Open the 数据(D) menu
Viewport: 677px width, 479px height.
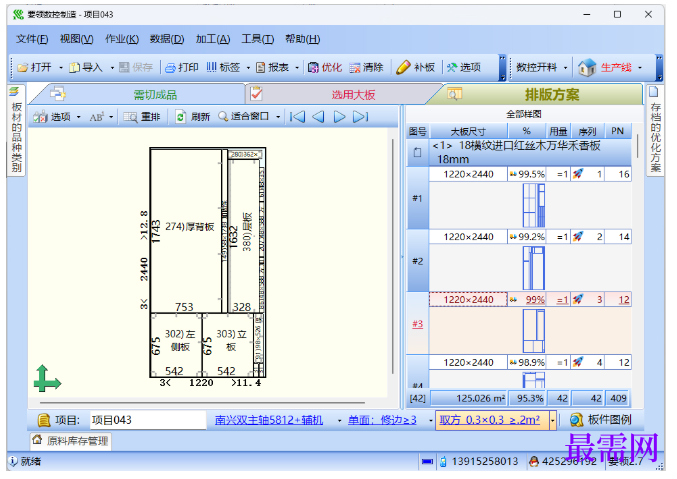[x=167, y=39]
